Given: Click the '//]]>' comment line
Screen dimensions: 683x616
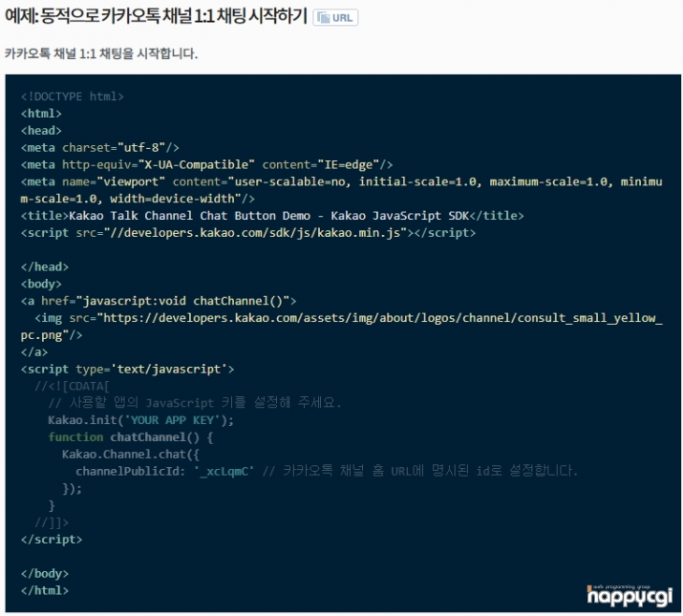Looking at the screenshot, I should coord(52,522).
